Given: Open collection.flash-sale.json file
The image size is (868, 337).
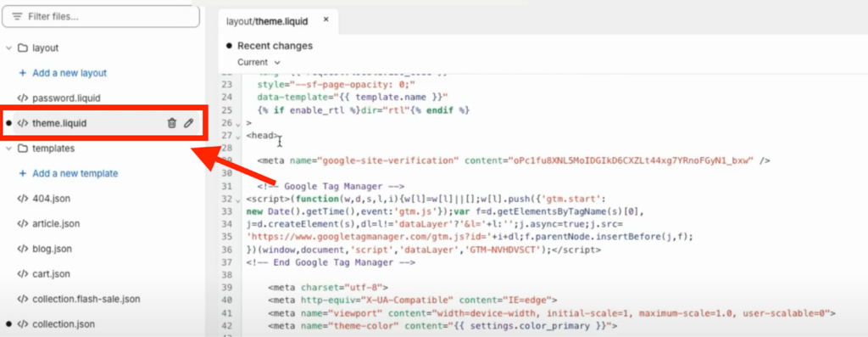Looking at the screenshot, I should 86,300.
